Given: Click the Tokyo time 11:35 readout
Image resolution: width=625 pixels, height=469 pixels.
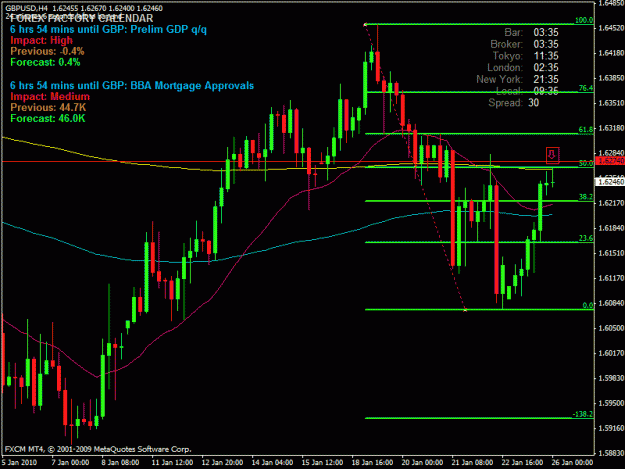Looking at the screenshot, I should 526,56.
